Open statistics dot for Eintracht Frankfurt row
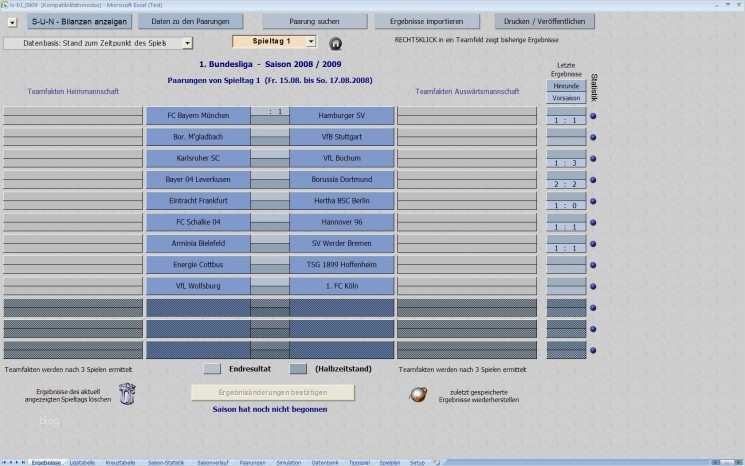 593,201
